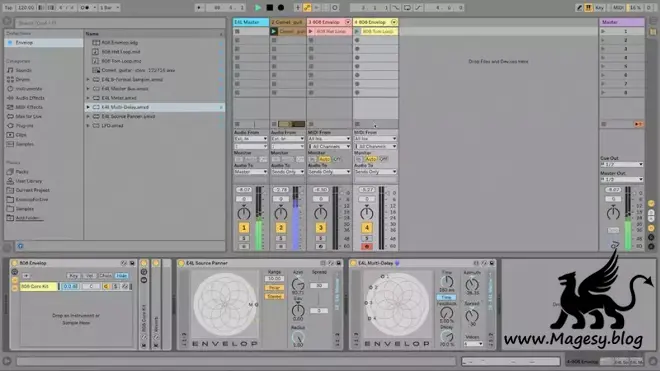The width and height of the screenshot is (660, 371).
Task: Toggle the metronome button
Action: 85,8
